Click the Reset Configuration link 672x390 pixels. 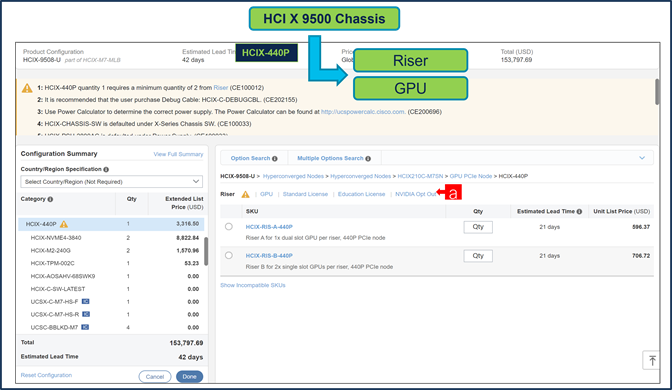point(46,375)
